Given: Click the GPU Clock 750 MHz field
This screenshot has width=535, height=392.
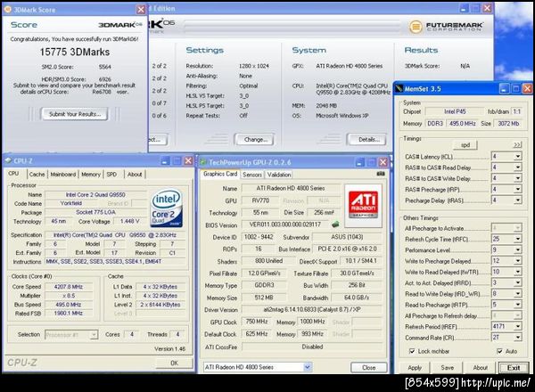Looking at the screenshot, I should pyautogui.click(x=257, y=322).
